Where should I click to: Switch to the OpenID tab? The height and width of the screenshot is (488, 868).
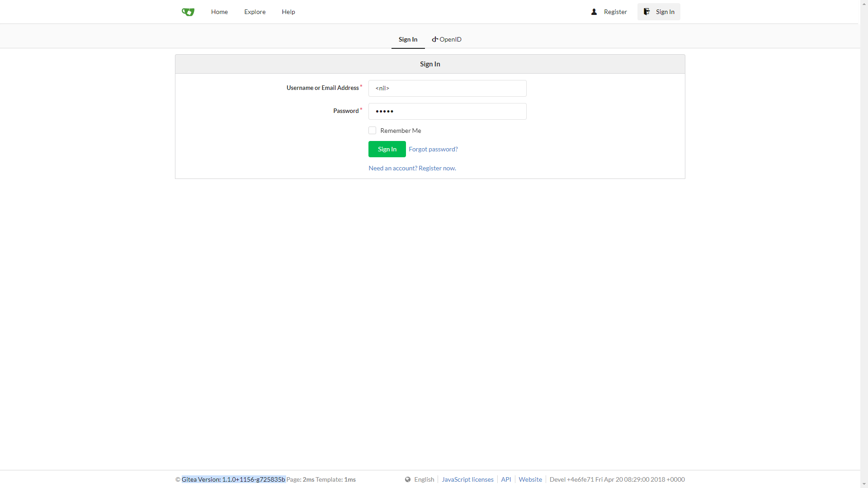(x=446, y=39)
